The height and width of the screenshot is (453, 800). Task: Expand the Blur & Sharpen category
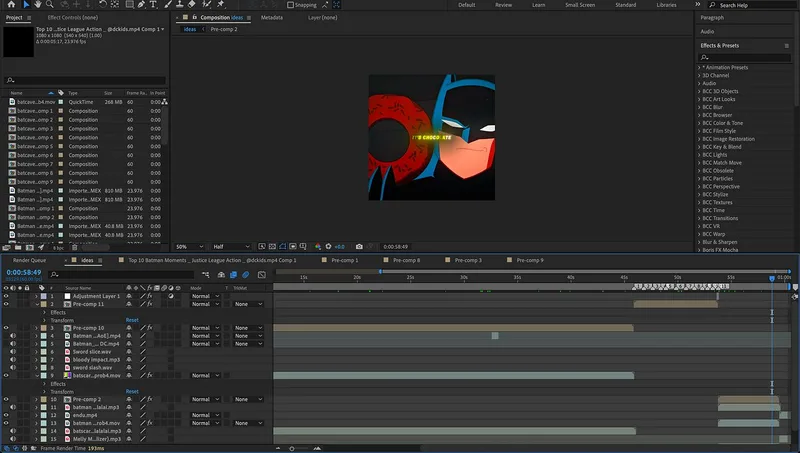[x=699, y=242]
